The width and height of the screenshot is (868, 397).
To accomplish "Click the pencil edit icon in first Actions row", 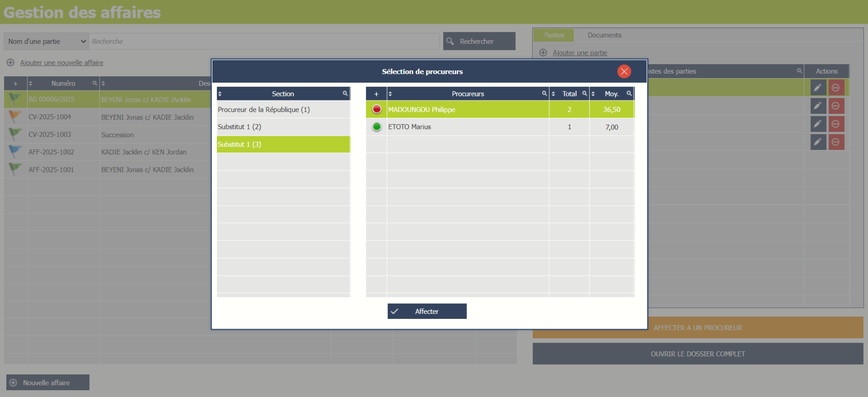I will tap(818, 88).
